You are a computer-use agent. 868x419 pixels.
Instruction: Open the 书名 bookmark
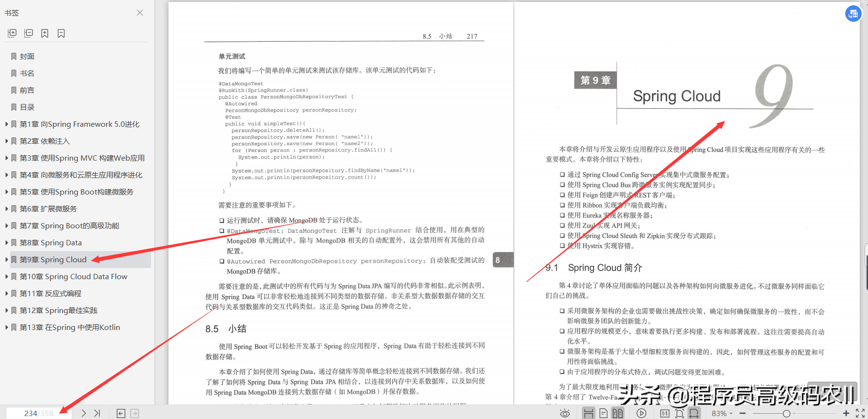pos(27,73)
